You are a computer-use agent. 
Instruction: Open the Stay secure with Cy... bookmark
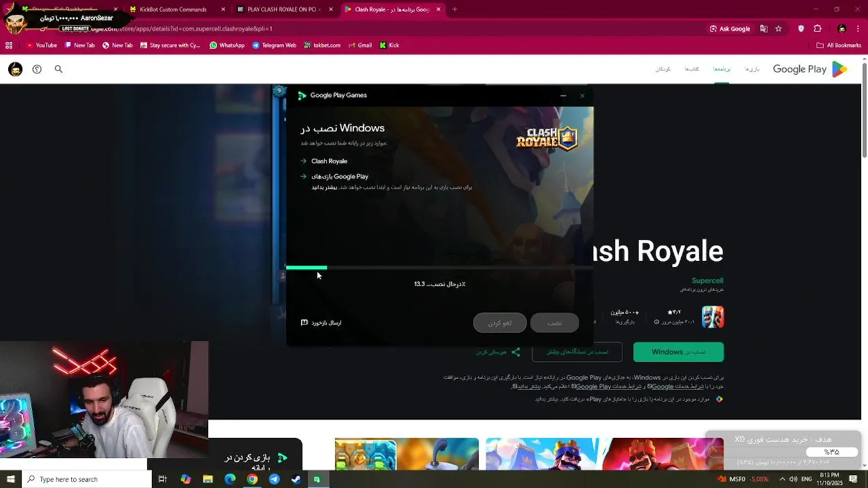pos(170,45)
